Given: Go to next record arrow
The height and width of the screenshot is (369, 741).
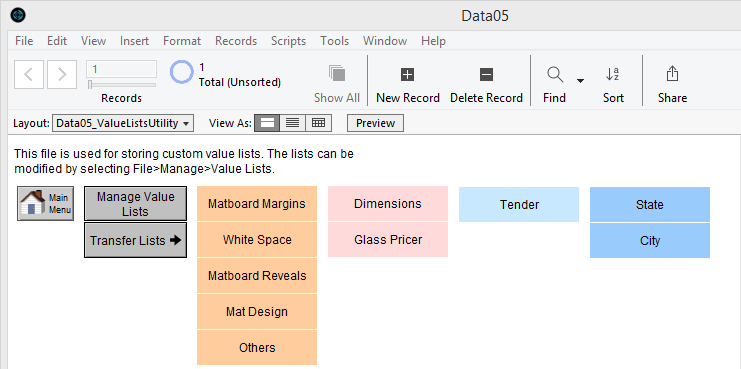Looking at the screenshot, I should point(62,74).
